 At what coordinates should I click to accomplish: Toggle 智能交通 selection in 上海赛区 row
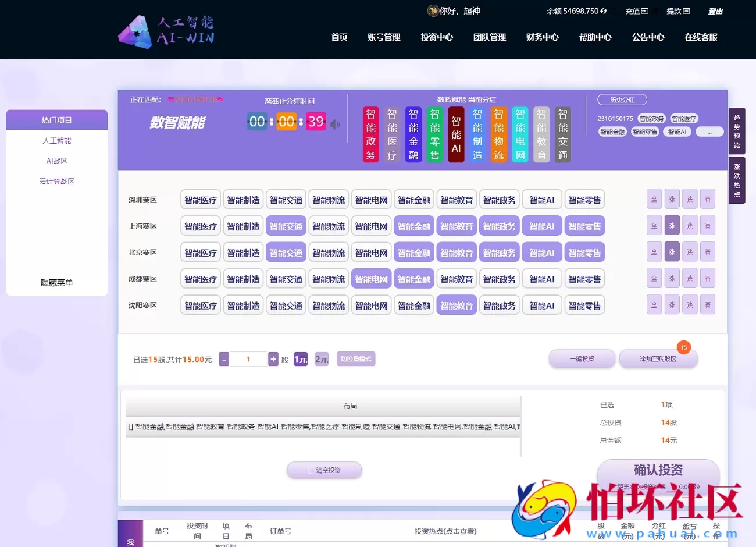(x=286, y=226)
